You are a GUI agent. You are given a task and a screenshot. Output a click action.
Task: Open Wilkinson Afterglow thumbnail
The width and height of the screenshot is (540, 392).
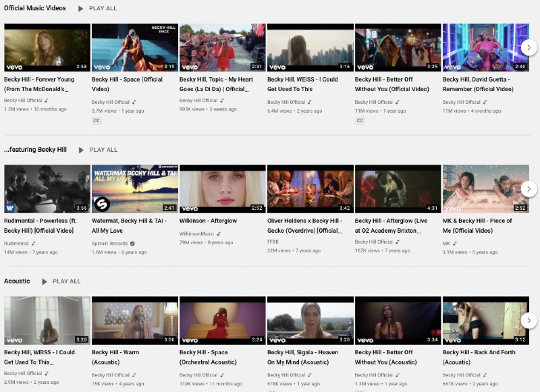(223, 189)
